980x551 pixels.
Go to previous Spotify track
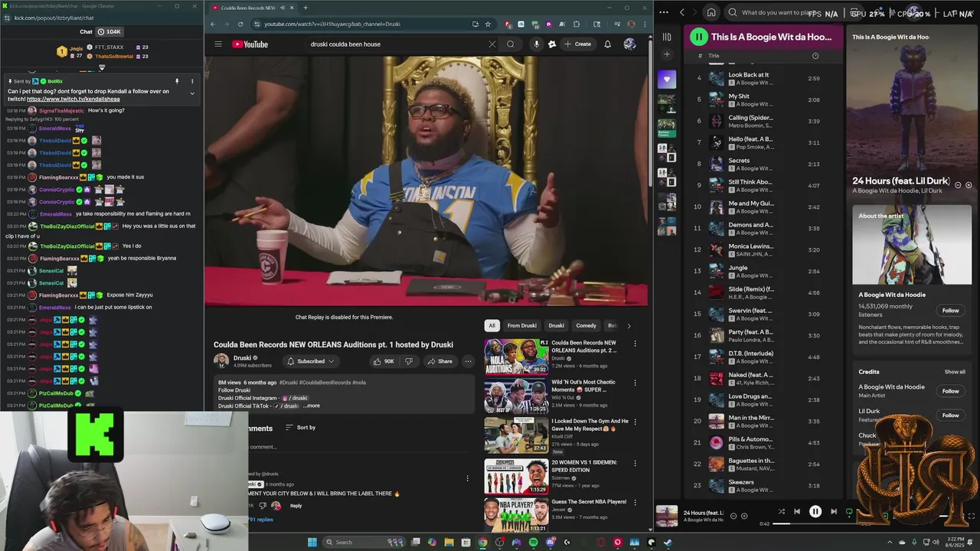point(797,512)
